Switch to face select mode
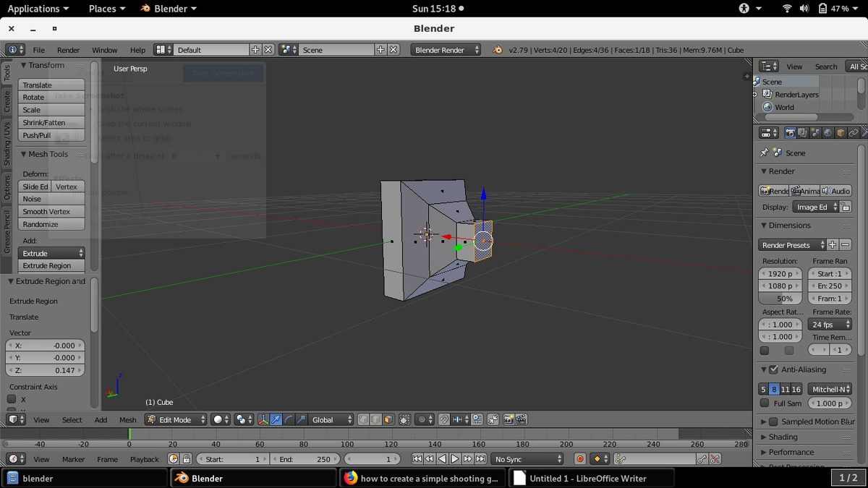 [389, 419]
